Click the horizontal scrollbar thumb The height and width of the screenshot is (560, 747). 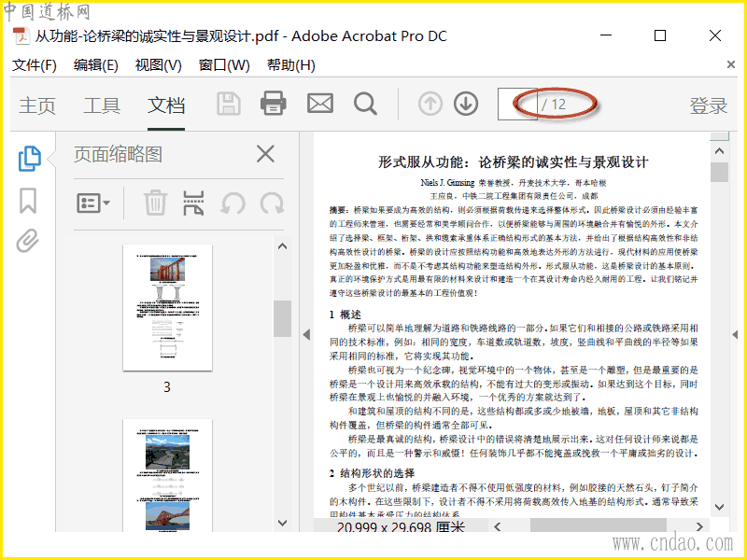[x=599, y=525]
